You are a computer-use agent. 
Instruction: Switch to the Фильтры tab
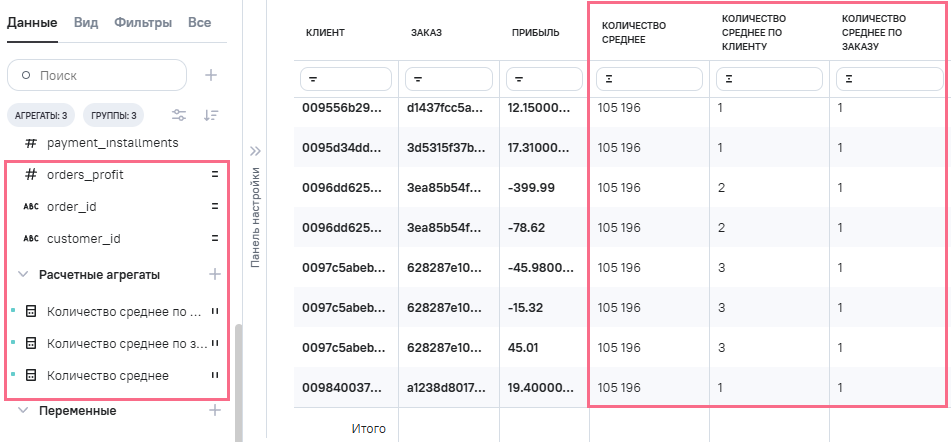point(142,22)
